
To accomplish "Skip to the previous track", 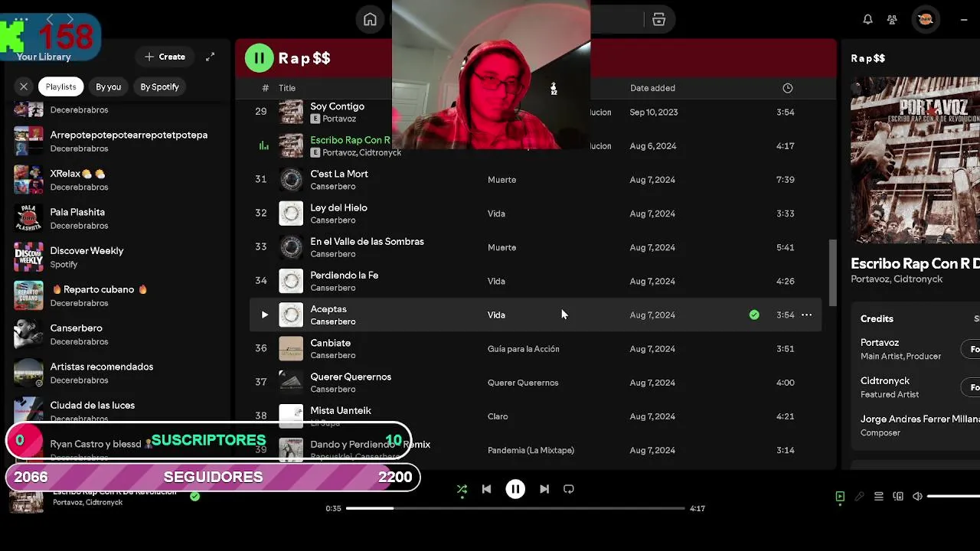I will click(486, 489).
